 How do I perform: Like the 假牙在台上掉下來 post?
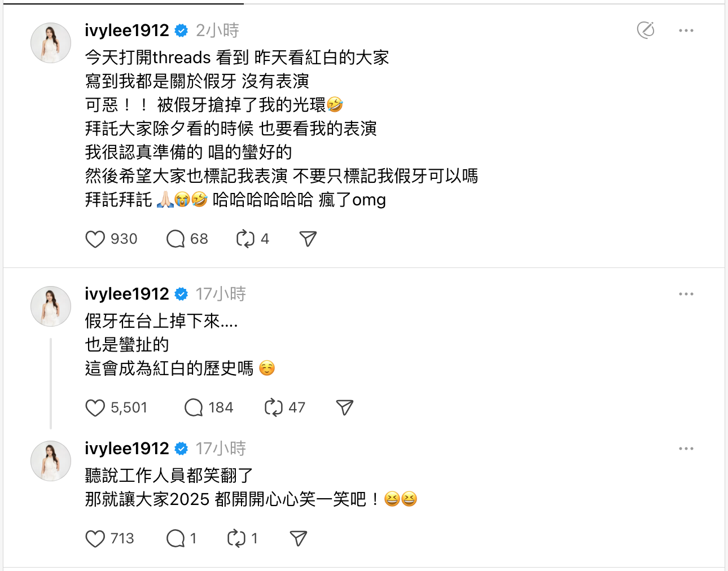[x=95, y=408]
